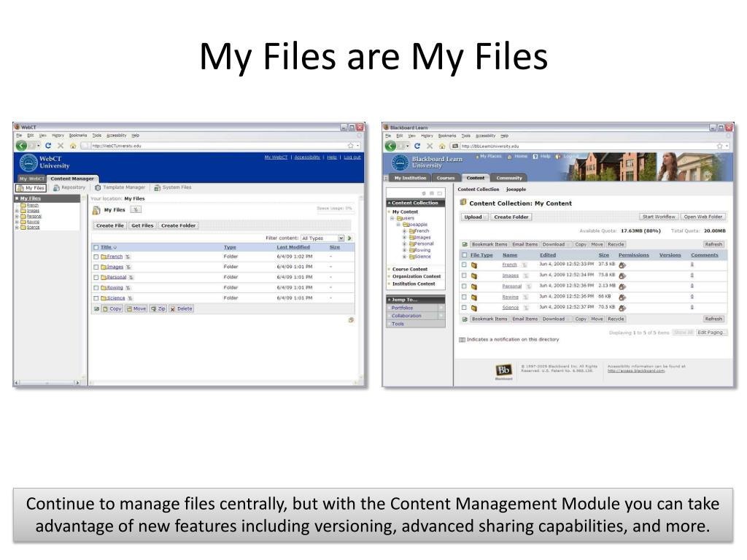Check the Science row checkbox in Blackboard
The height and width of the screenshot is (560, 747).
click(464, 308)
